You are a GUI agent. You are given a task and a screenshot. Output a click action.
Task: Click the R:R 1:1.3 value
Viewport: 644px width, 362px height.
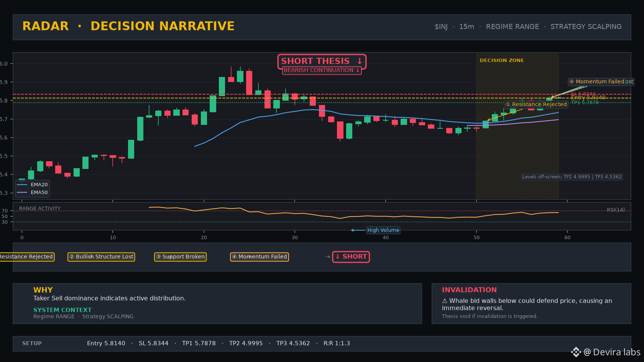tap(337, 343)
